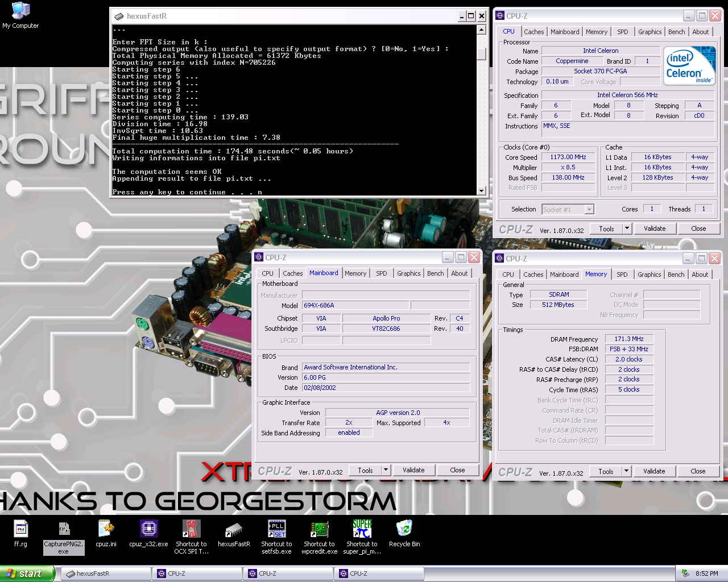Expand Tools dropdown arrow in CPU window
The height and width of the screenshot is (582, 728).
coord(627,228)
